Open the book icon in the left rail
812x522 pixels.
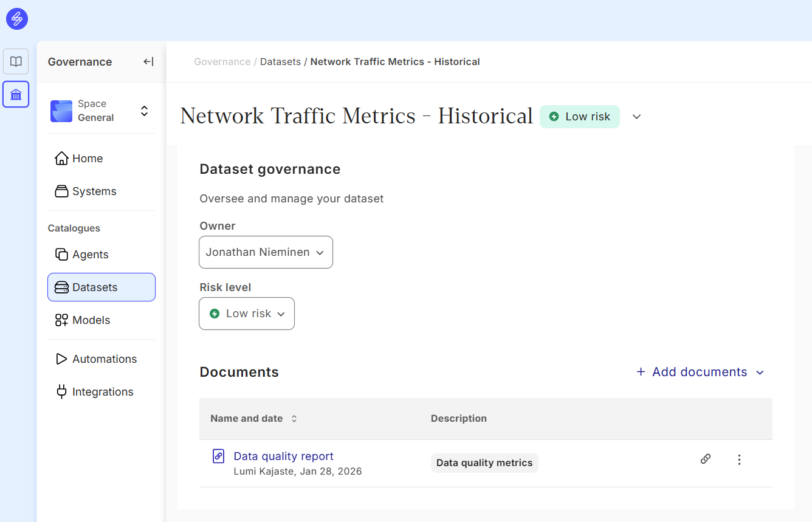coord(16,61)
